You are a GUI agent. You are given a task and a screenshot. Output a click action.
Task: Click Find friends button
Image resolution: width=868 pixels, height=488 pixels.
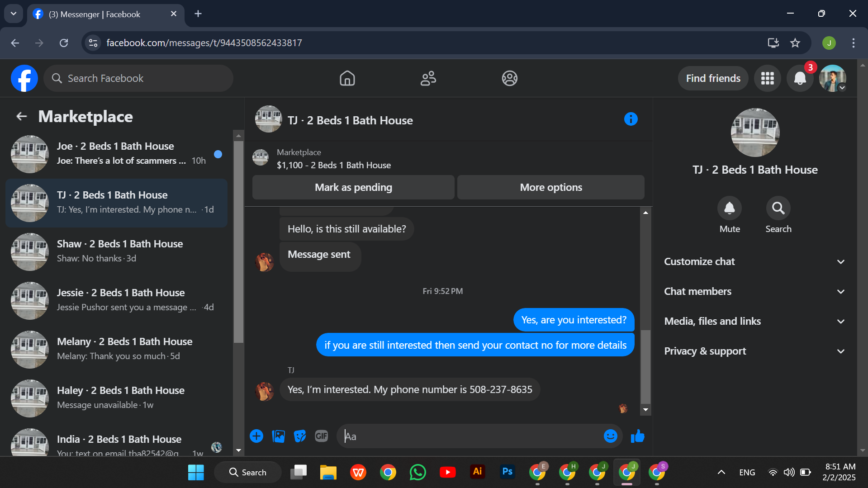pyautogui.click(x=713, y=78)
